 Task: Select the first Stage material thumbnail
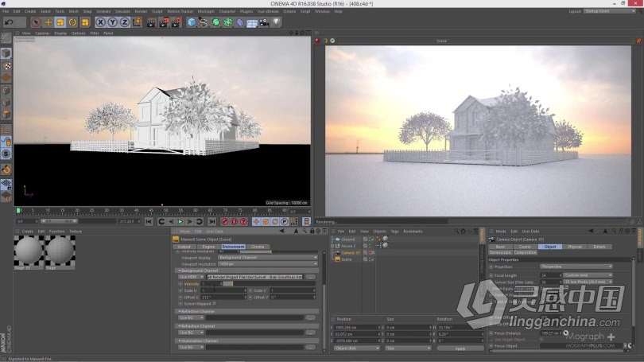[29, 251]
